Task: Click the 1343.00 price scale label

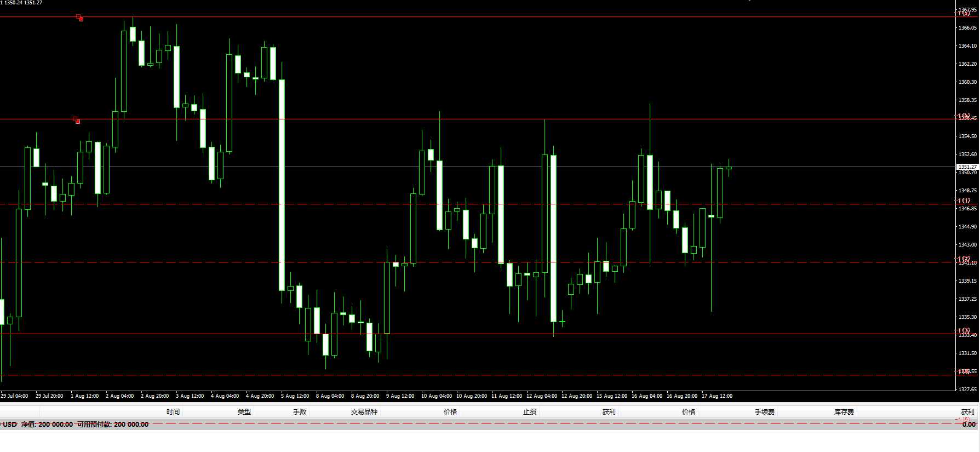Action: (967, 245)
